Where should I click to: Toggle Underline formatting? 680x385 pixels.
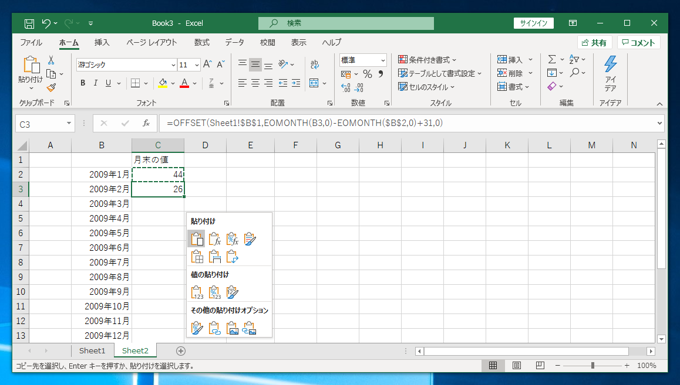pos(108,83)
